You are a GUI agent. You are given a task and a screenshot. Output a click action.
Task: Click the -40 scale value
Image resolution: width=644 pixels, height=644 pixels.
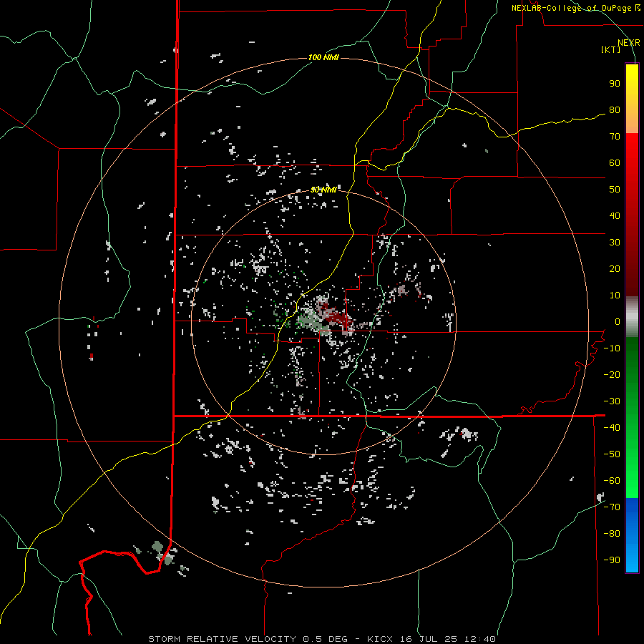click(x=612, y=428)
